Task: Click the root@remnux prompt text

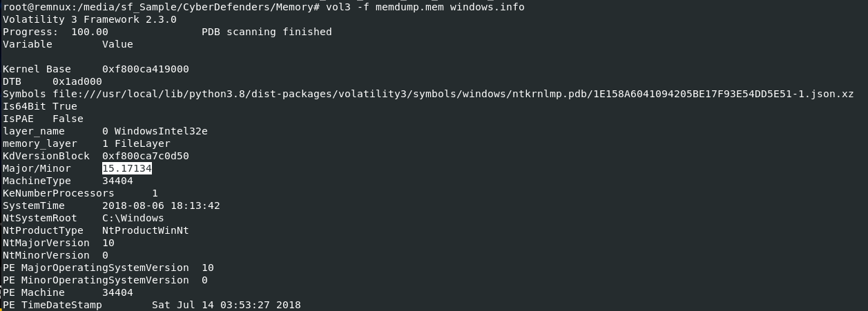Action: [x=32, y=7]
